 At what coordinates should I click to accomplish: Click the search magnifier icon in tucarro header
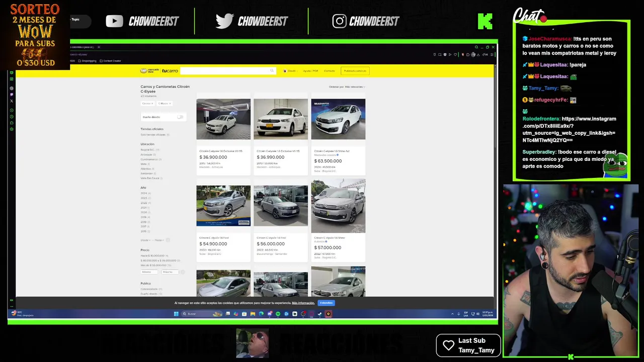272,71
